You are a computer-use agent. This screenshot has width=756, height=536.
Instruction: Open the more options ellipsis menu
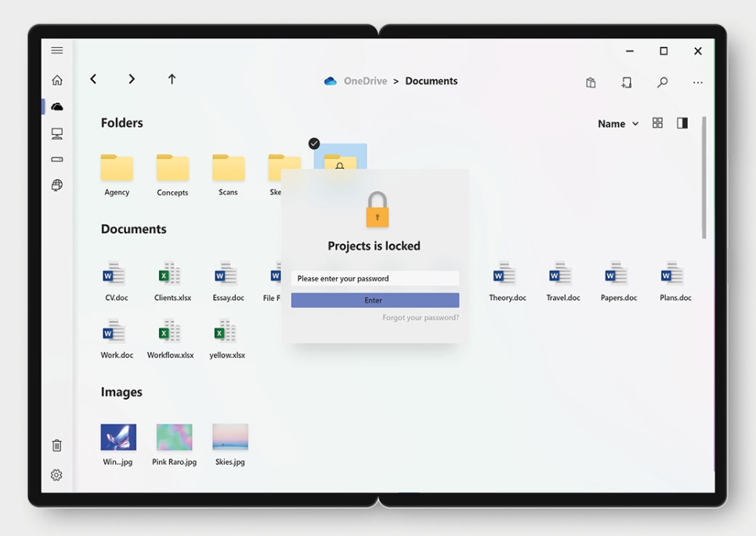coord(697,82)
